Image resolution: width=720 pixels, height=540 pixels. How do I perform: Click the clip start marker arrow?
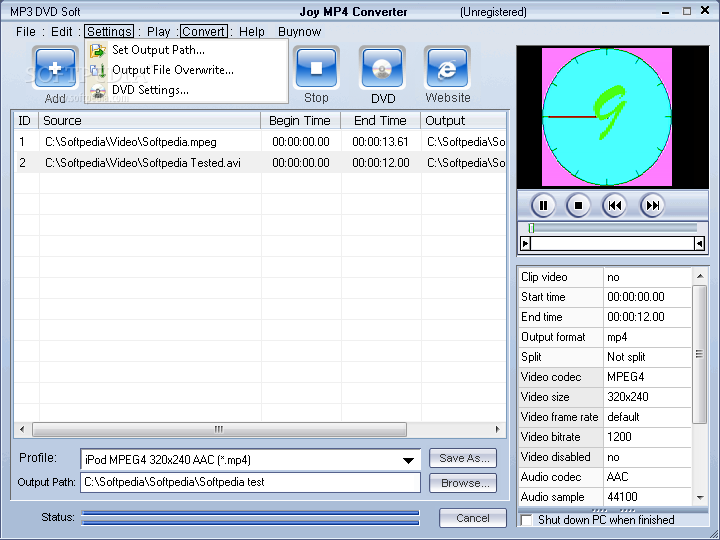(x=525, y=243)
